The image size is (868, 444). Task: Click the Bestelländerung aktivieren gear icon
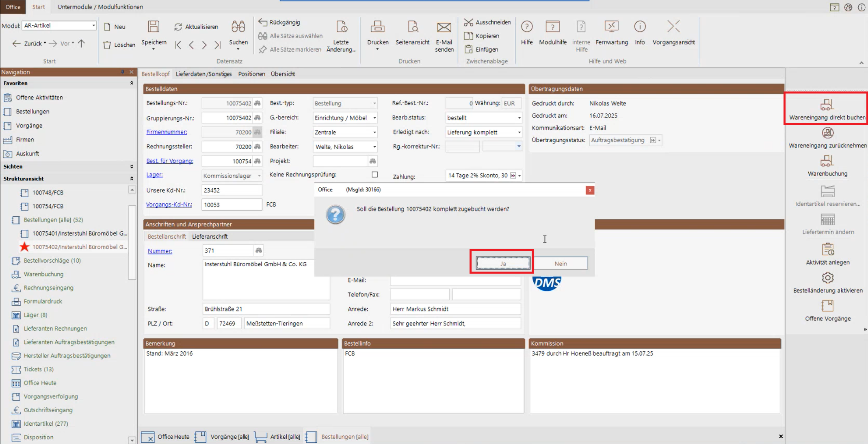click(x=827, y=278)
